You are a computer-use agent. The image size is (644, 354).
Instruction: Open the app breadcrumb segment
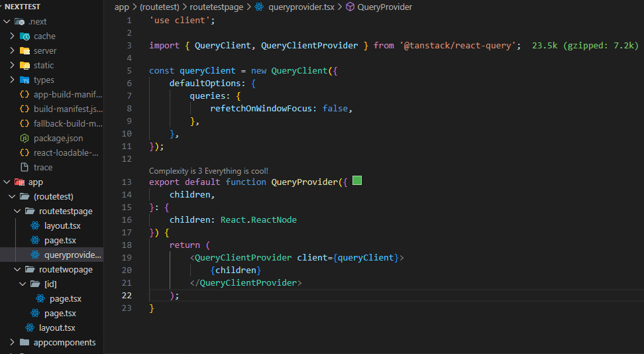click(121, 7)
